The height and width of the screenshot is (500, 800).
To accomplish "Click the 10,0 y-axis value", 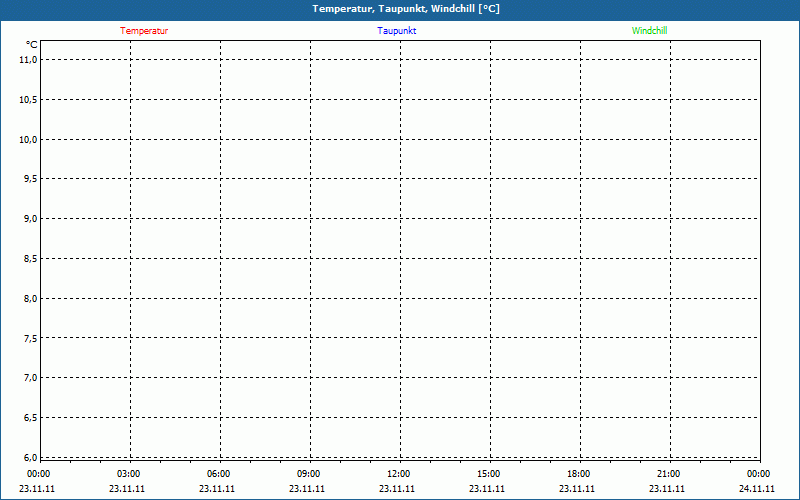I will click(29, 139).
